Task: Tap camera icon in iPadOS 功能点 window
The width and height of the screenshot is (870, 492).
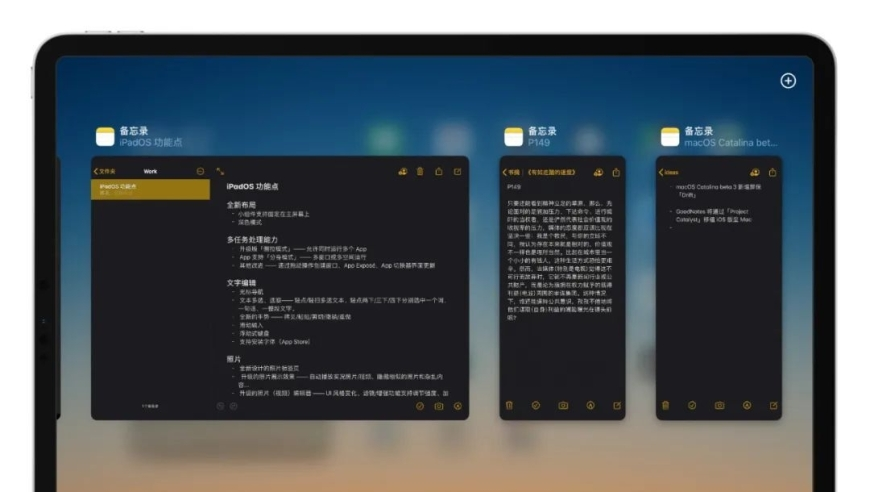Action: click(x=439, y=406)
